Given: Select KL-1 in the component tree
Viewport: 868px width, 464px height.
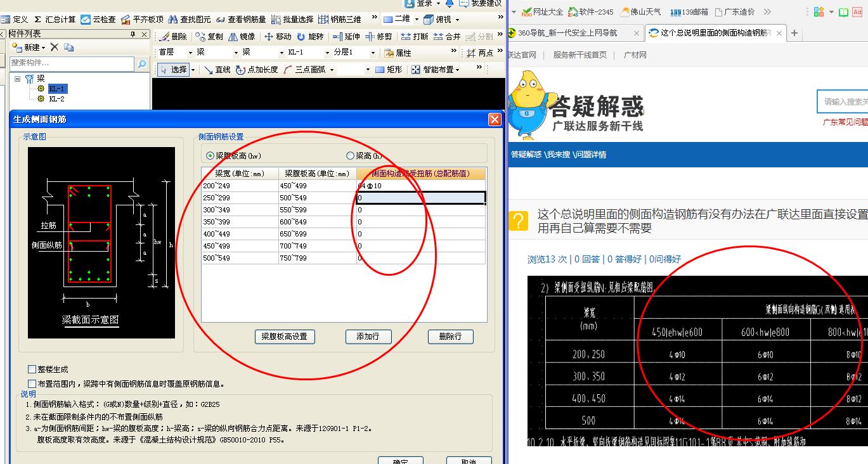Looking at the screenshot, I should 56,89.
